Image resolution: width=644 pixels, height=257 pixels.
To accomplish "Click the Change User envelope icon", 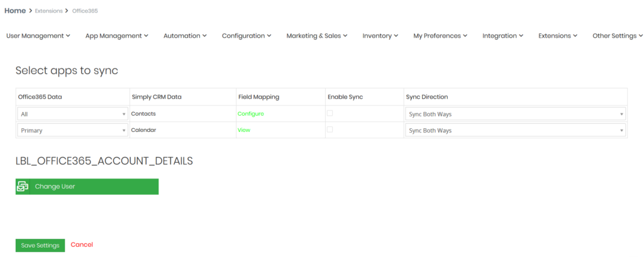I will pyautogui.click(x=23, y=187).
